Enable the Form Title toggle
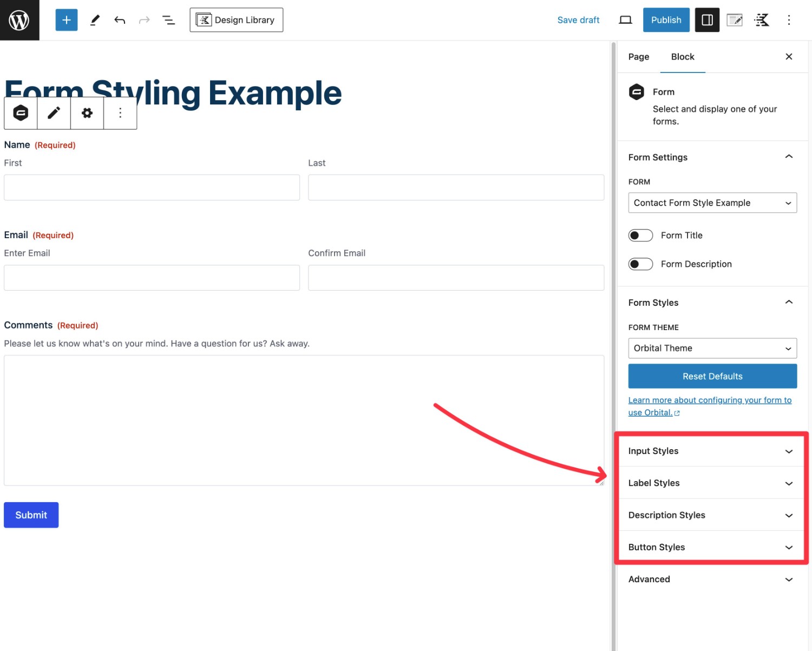The width and height of the screenshot is (812, 651). [640, 235]
